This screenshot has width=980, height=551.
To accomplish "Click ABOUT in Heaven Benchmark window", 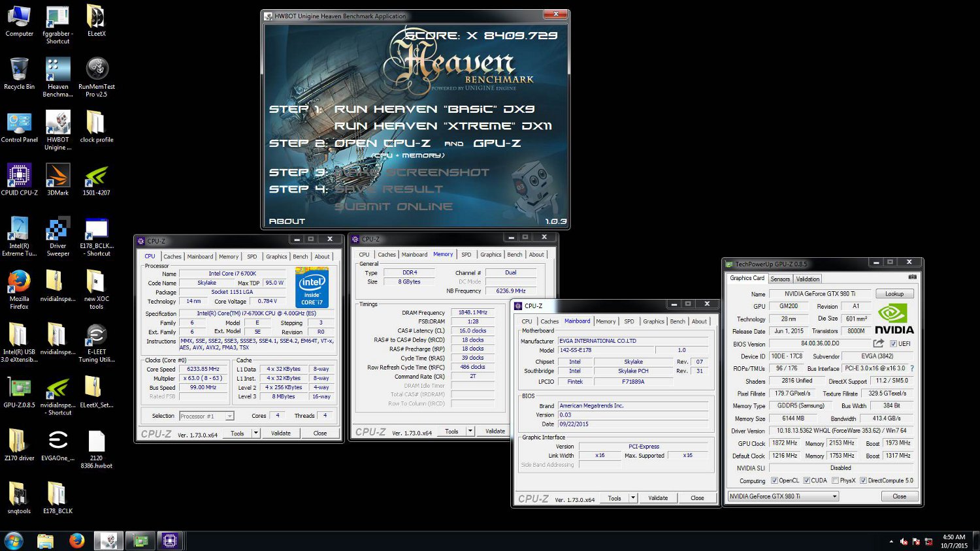I will point(287,221).
